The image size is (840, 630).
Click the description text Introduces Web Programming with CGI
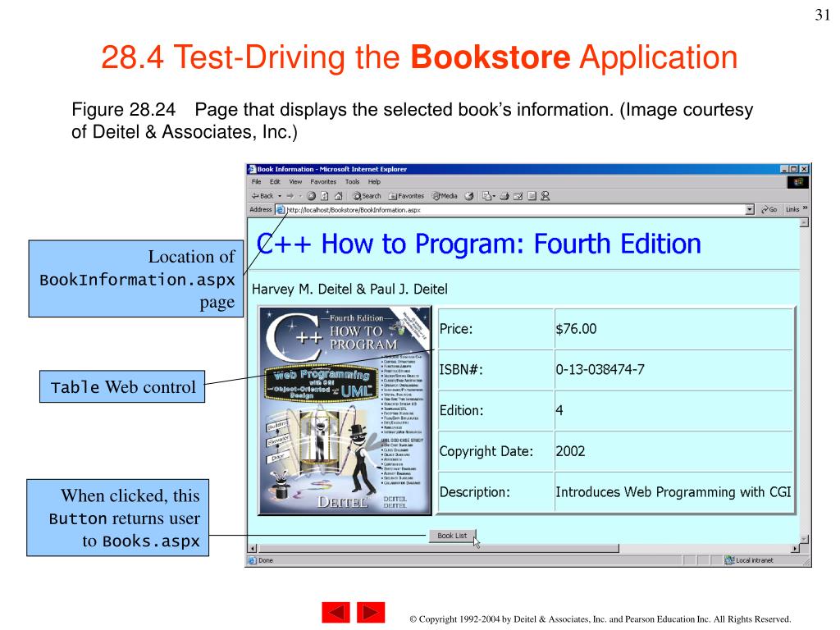click(673, 492)
